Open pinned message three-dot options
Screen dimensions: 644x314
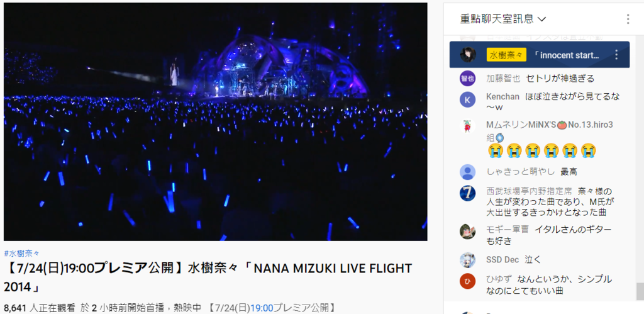click(x=616, y=55)
